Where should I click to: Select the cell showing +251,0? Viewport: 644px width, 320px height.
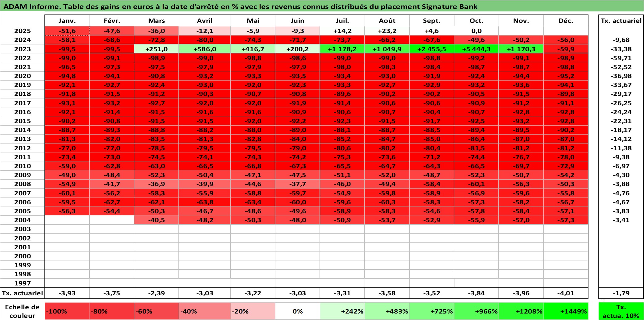157,49
